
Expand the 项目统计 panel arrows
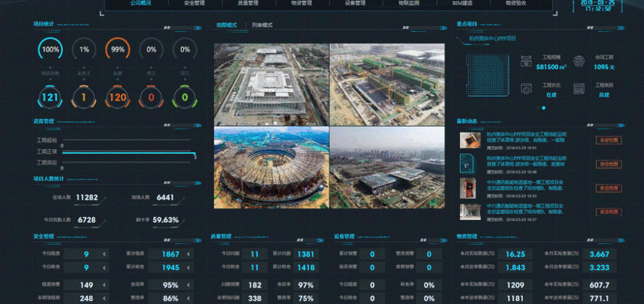192,27
